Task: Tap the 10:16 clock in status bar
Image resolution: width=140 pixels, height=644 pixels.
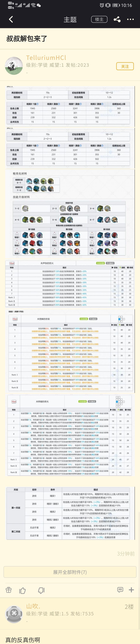Action: (127, 5)
